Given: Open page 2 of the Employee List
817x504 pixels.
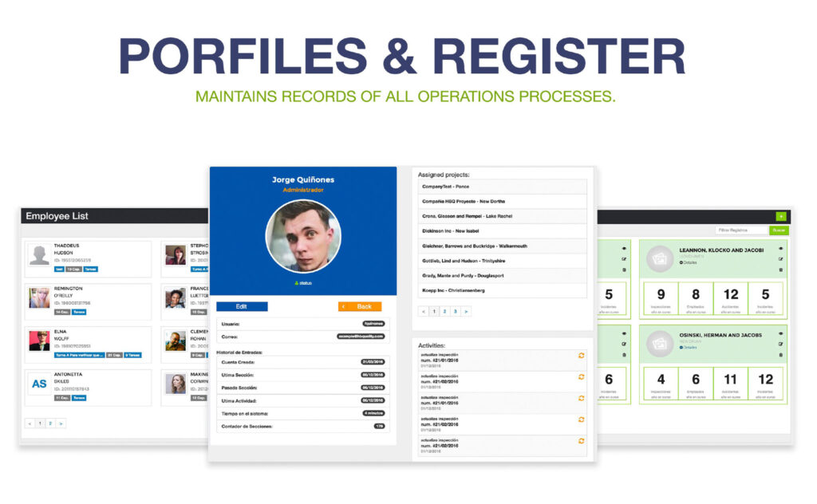Looking at the screenshot, I should [50, 423].
